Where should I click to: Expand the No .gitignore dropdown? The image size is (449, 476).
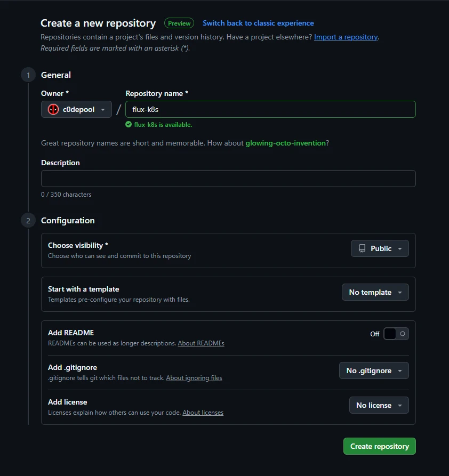[x=374, y=370]
